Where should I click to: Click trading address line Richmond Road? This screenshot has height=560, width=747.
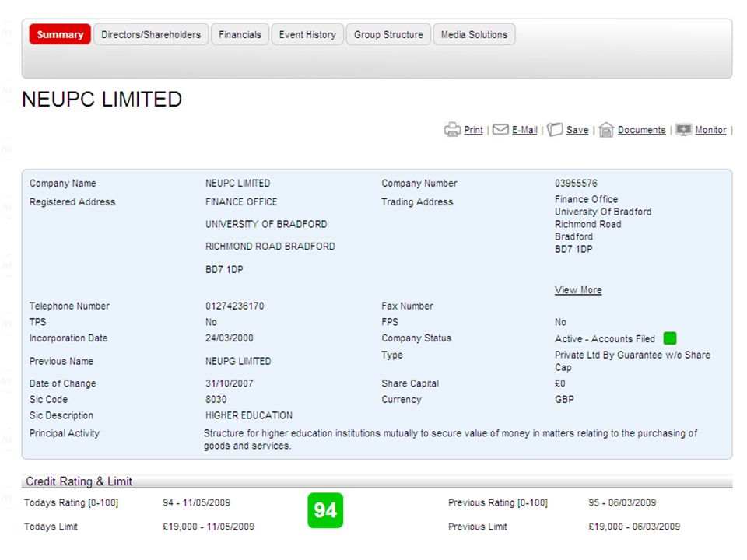coord(588,224)
